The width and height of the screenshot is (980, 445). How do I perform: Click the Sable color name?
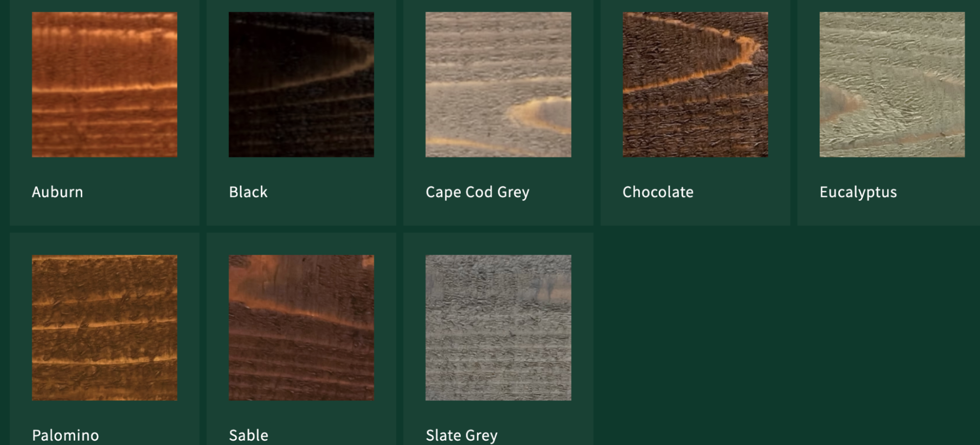249,435
